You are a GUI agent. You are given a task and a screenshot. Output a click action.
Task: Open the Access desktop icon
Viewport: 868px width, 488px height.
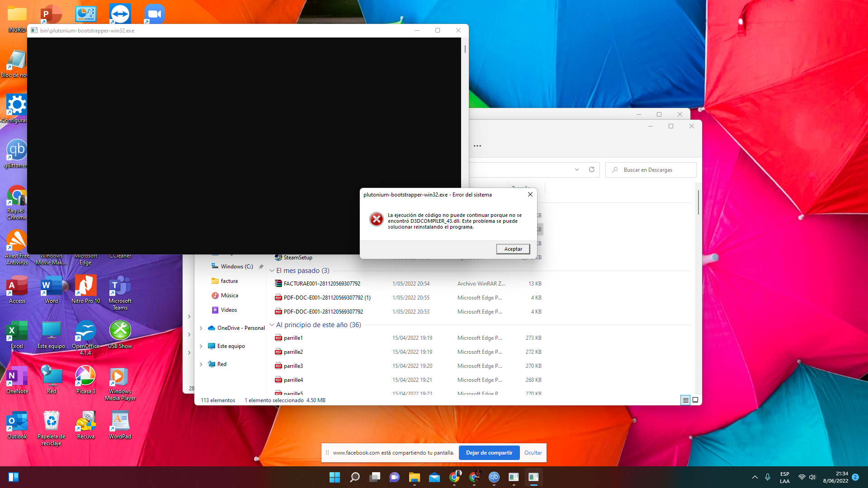[x=17, y=290]
